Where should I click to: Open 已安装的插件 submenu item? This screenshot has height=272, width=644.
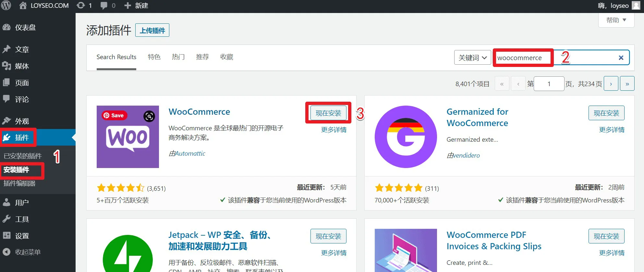[23, 156]
